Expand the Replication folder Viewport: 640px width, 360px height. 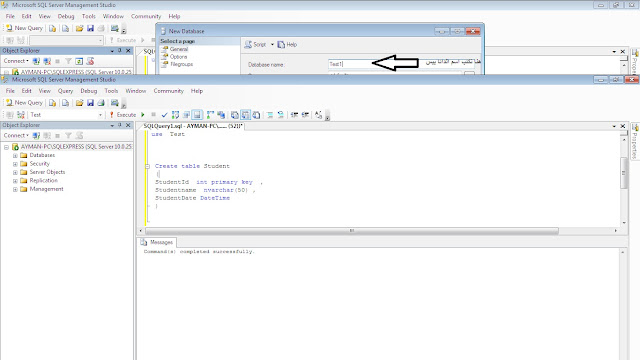click(15, 181)
